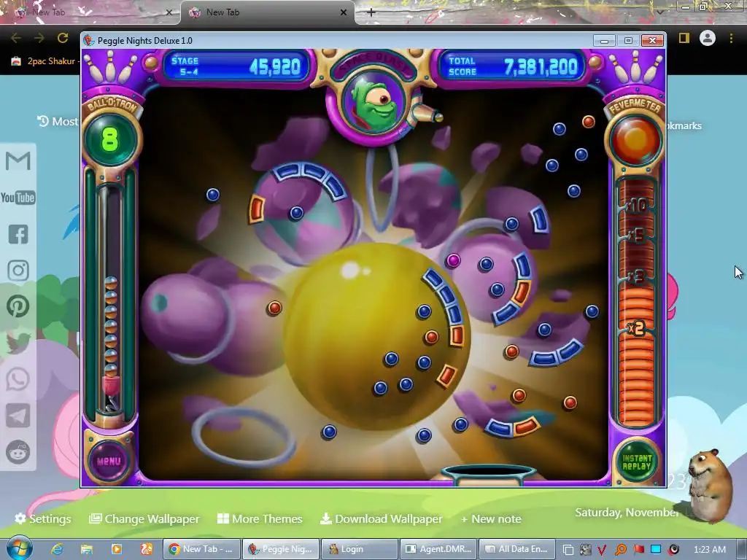
Task: Open the Windows Start menu
Action: point(18,548)
